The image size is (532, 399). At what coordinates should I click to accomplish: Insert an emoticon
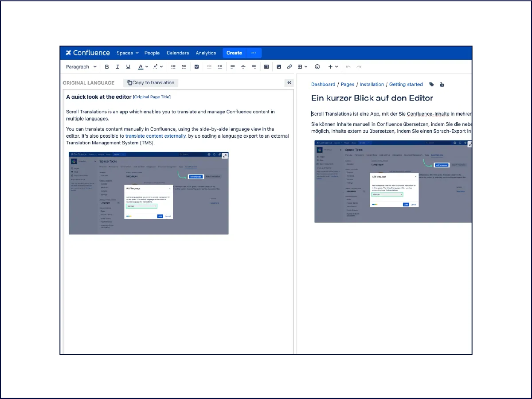[x=317, y=67]
